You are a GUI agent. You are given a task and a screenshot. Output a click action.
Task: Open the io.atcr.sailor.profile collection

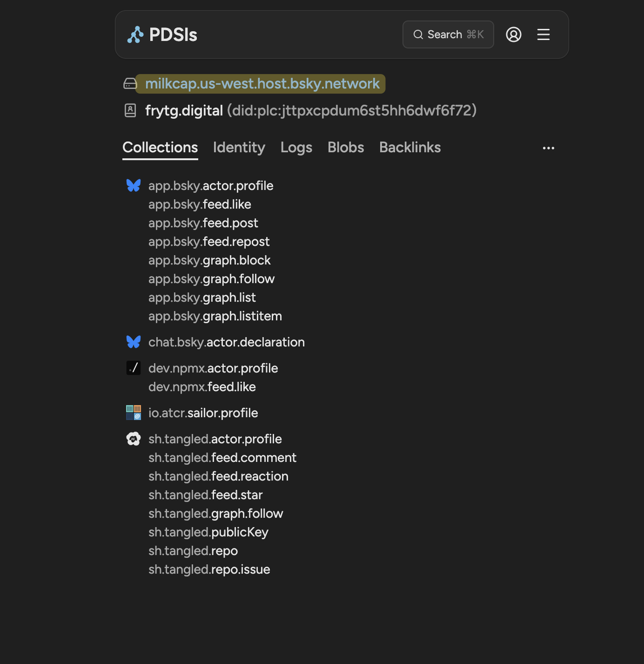pyautogui.click(x=203, y=413)
